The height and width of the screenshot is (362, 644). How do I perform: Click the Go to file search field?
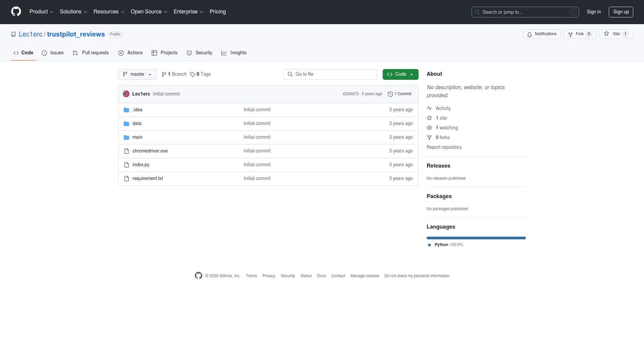click(x=330, y=74)
